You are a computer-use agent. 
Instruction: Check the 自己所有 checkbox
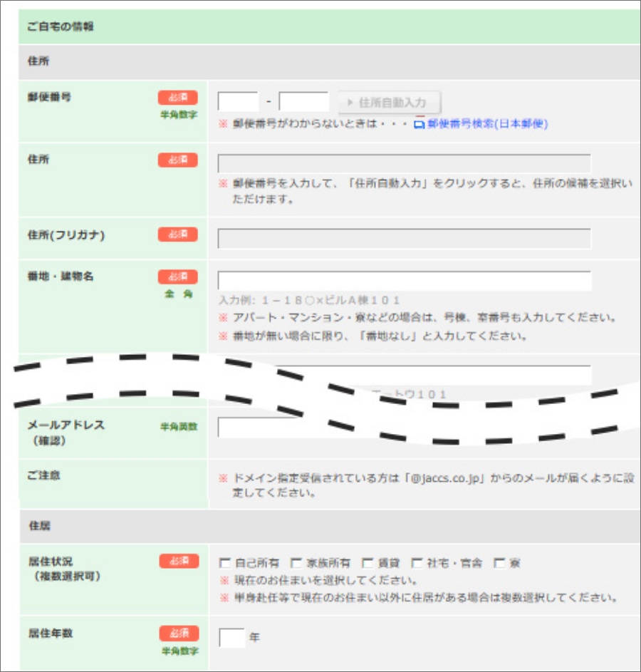pyautogui.click(x=226, y=563)
